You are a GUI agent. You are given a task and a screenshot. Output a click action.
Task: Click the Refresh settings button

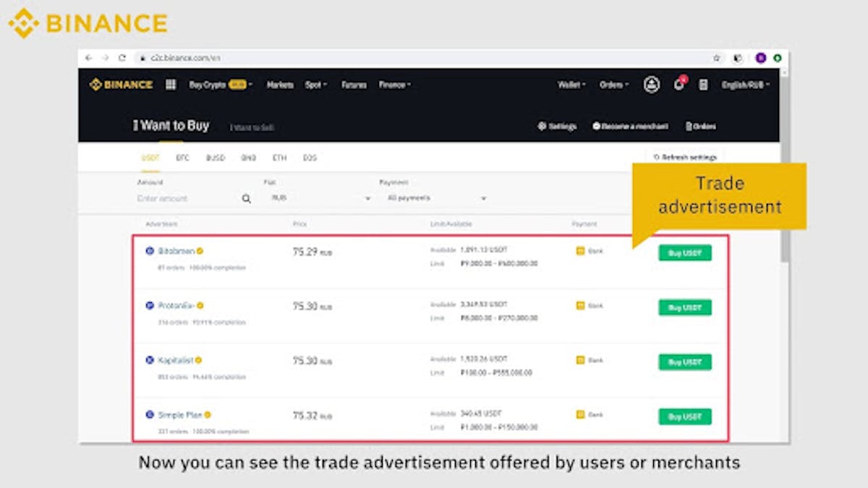click(x=684, y=157)
